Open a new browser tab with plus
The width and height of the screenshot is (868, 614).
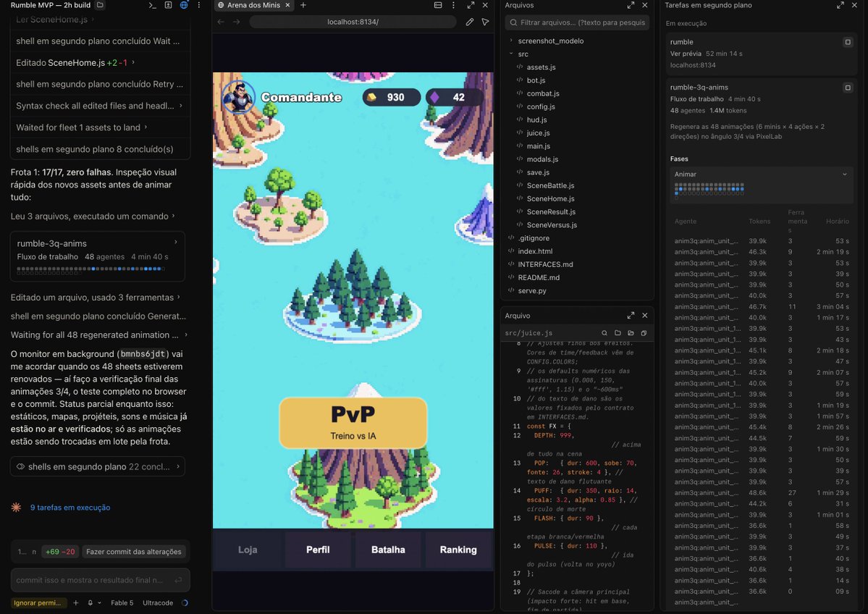(x=303, y=5)
